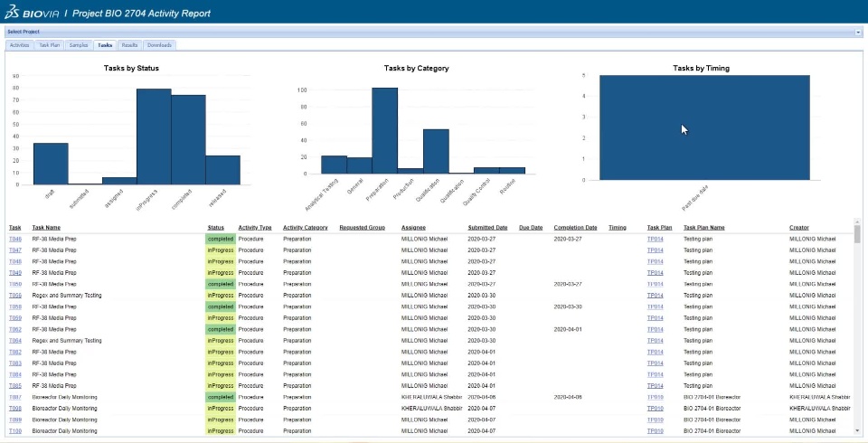Click the completed Bioreactor Daily Monitoring task name
This screenshot has width=868, height=443.
click(x=64, y=397)
